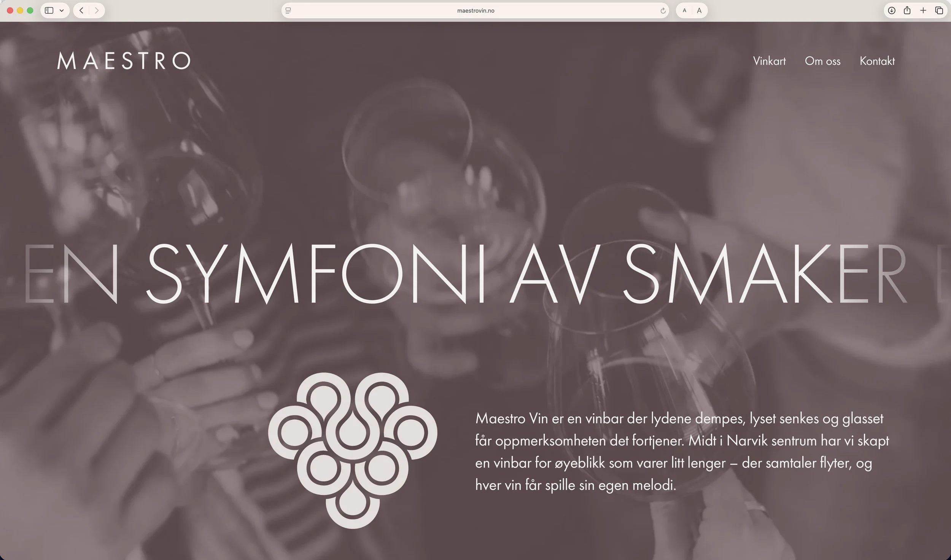
Task: Go forward with the right arrow
Action: tap(97, 11)
